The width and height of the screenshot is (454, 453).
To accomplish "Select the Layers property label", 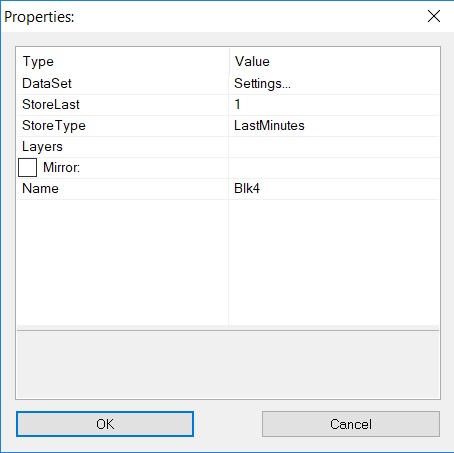I will pos(42,147).
